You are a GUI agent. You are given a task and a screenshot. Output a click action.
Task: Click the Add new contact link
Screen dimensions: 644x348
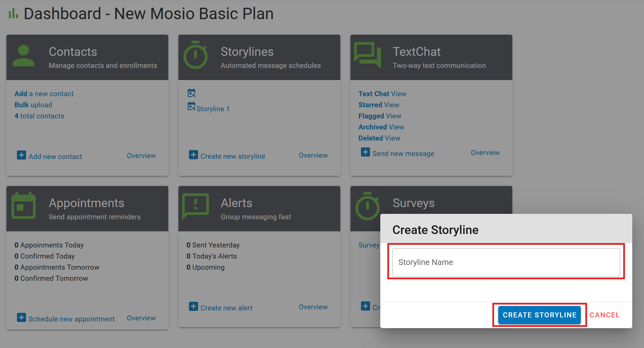point(55,157)
